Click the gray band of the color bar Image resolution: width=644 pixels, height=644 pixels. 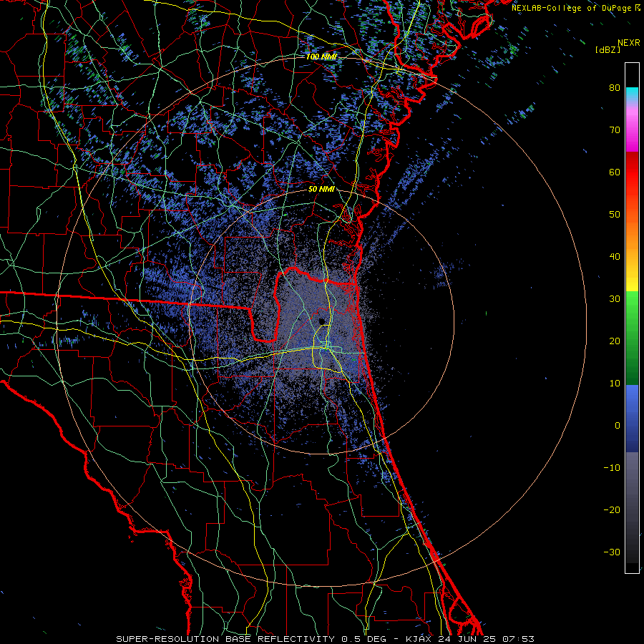[632, 507]
